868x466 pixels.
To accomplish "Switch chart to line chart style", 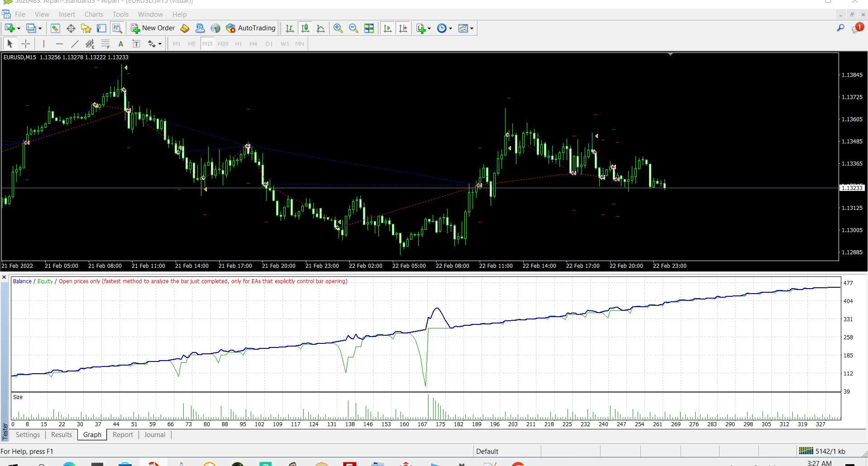I will pyautogui.click(x=321, y=29).
